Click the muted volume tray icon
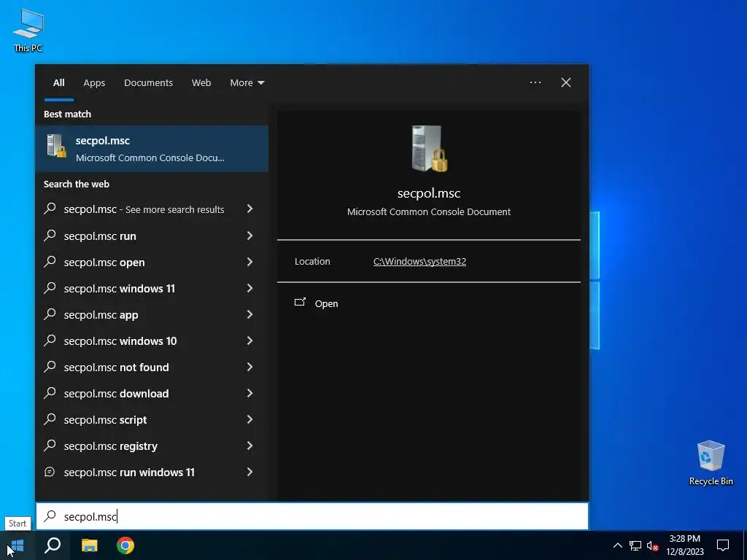The image size is (747, 560). coord(652,545)
